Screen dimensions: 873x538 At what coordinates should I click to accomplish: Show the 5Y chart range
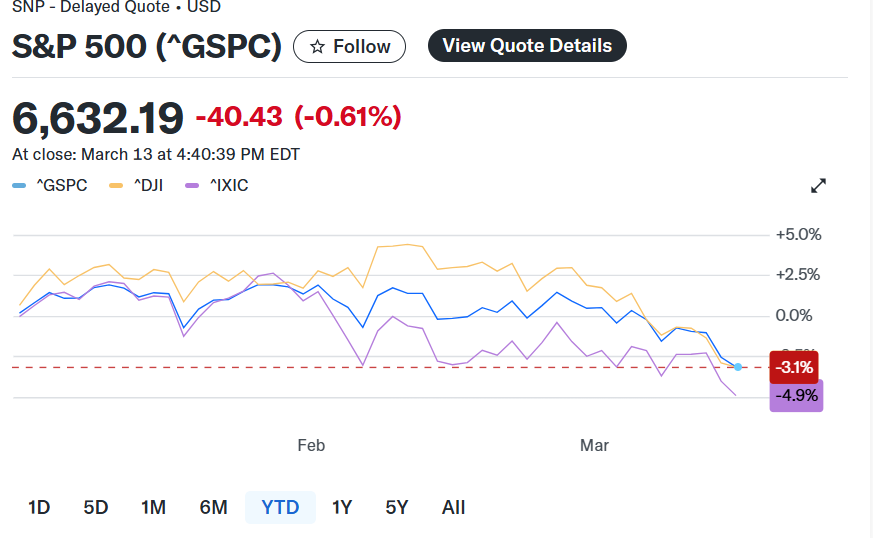coord(397,507)
